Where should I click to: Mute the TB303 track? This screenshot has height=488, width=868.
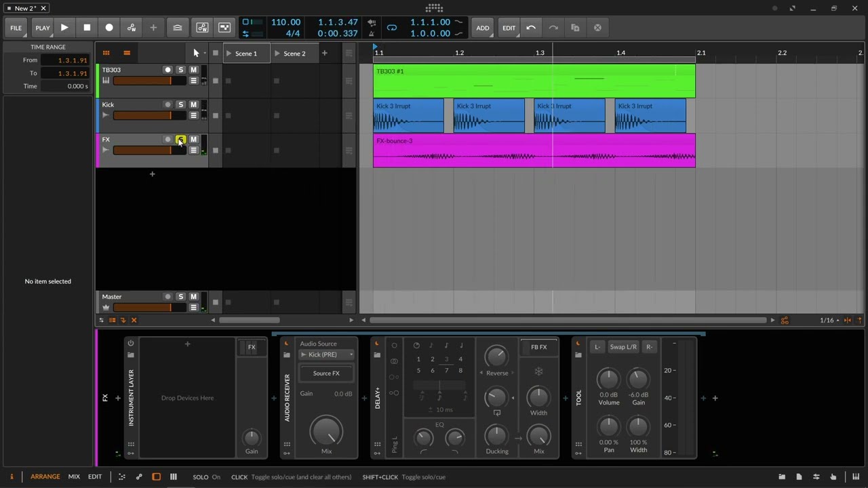[193, 70]
